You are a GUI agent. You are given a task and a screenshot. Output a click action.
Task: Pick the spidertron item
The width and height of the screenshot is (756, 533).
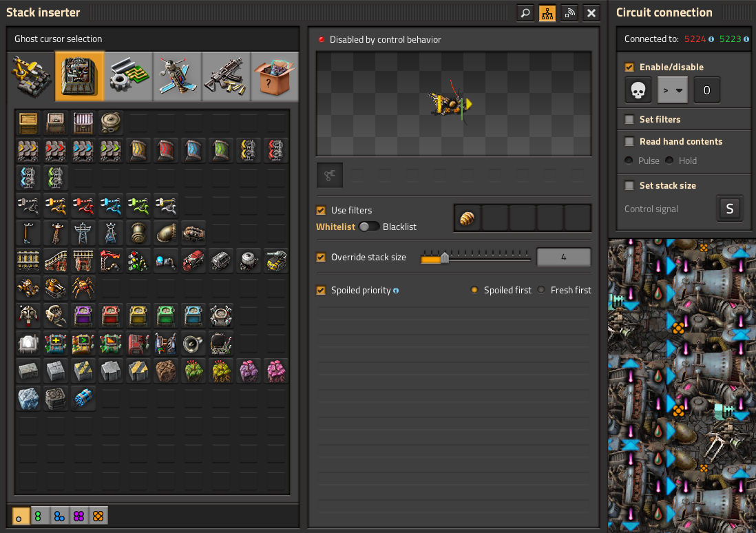point(83,289)
